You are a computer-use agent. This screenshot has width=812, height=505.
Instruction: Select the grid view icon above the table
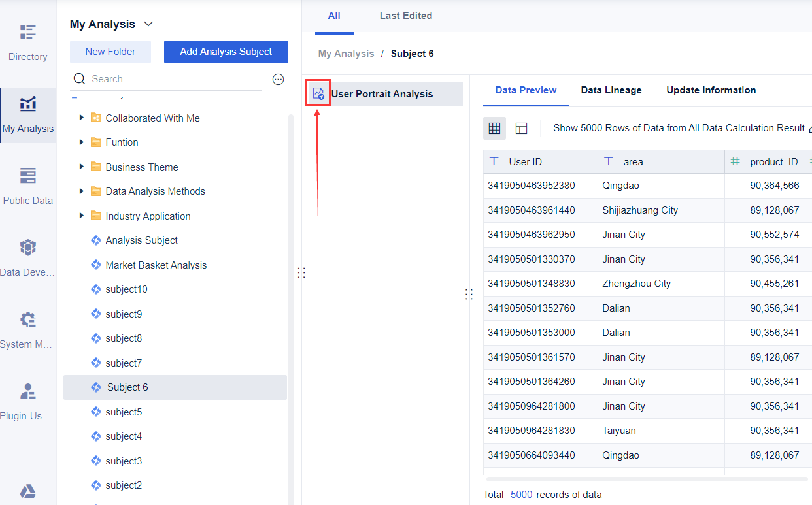(494, 128)
